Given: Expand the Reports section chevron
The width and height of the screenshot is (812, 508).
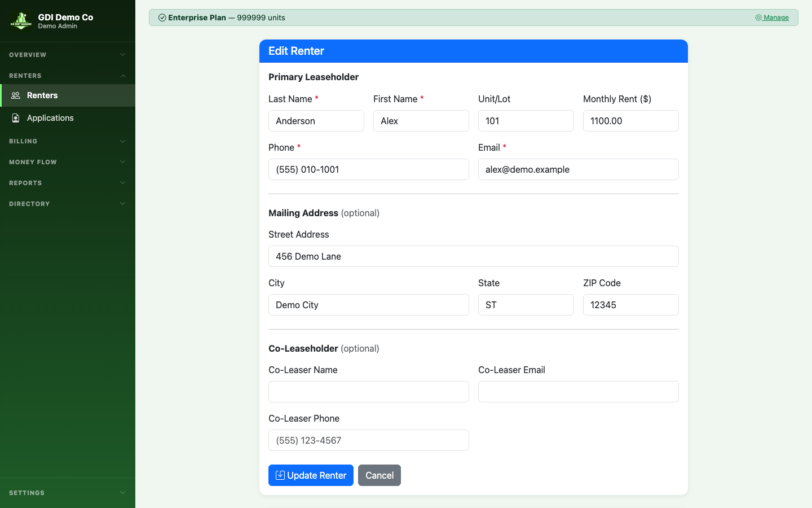Looking at the screenshot, I should 123,183.
